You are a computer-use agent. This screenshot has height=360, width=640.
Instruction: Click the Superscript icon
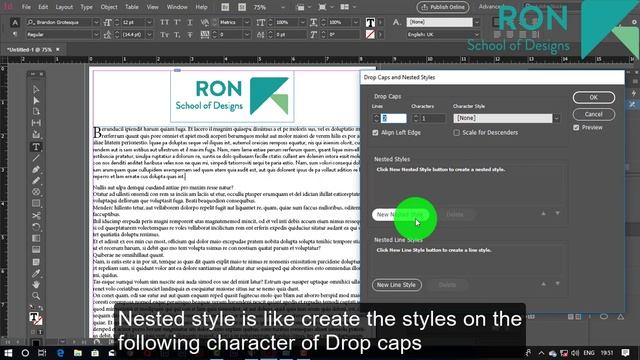178,22
